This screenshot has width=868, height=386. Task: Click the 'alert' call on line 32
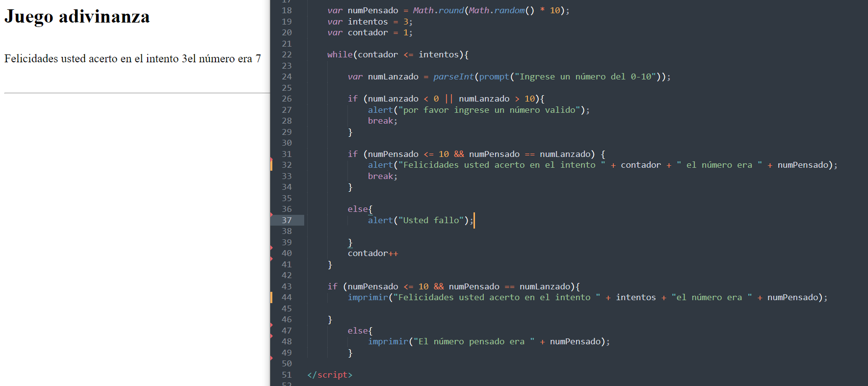click(381, 165)
